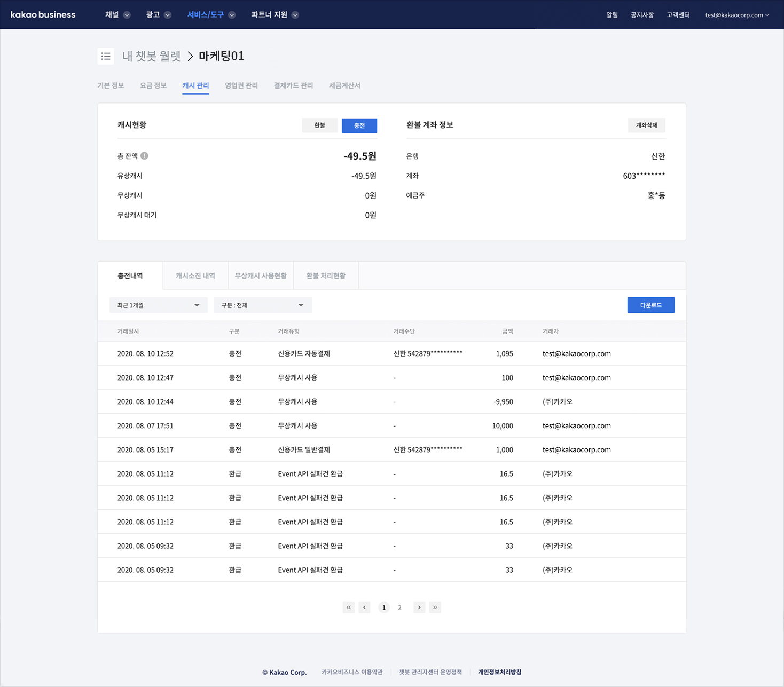
Task: Select page 2 in pagination
Action: click(x=399, y=607)
